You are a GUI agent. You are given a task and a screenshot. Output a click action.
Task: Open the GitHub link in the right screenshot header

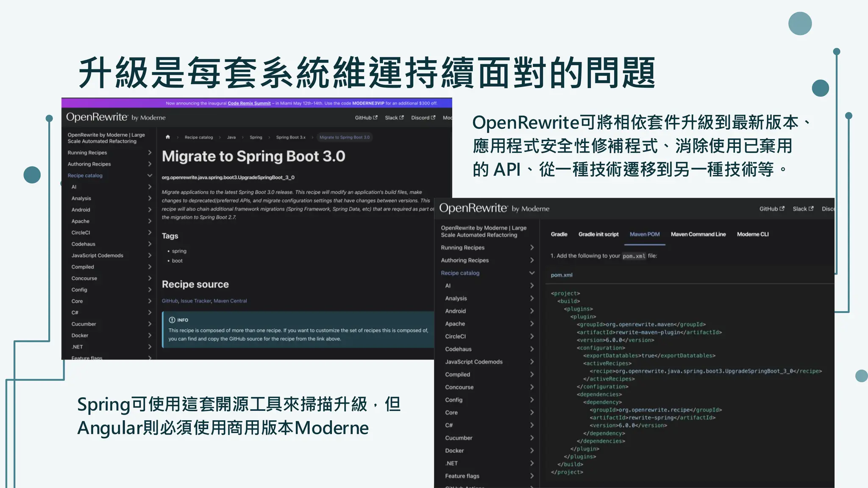click(x=772, y=209)
